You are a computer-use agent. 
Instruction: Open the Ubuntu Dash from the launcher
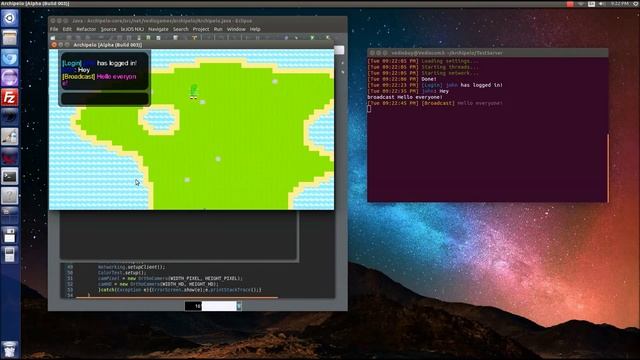pos(9,18)
